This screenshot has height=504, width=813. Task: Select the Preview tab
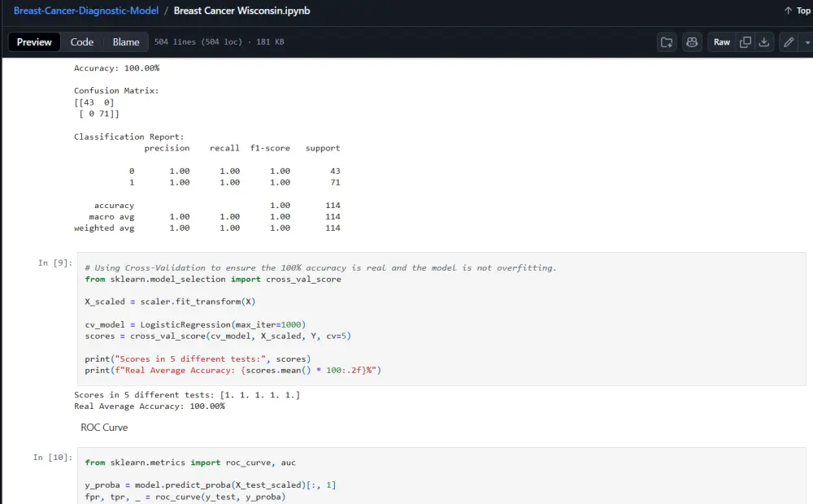pos(33,41)
